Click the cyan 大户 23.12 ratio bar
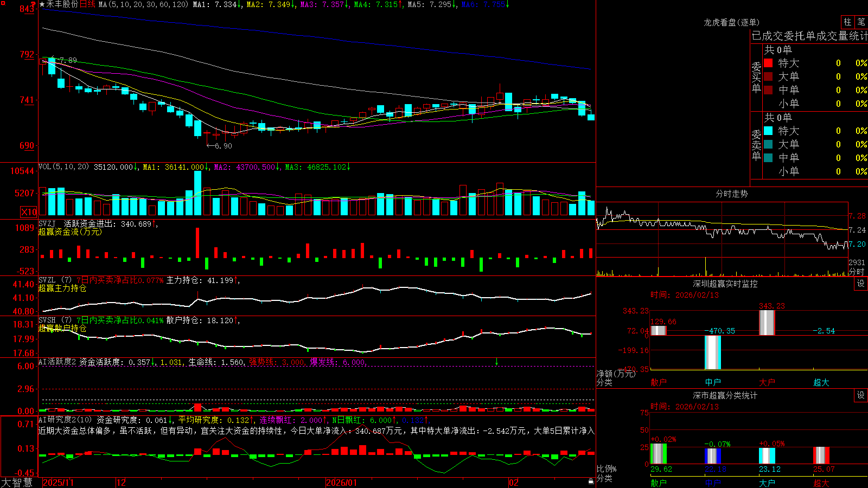 pyautogui.click(x=767, y=455)
